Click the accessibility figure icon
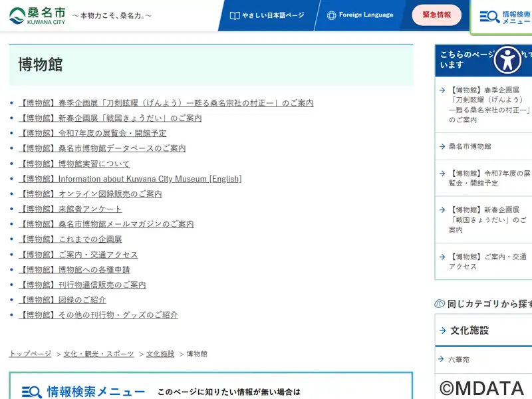Screen dimensions: 532x399 [507, 60]
